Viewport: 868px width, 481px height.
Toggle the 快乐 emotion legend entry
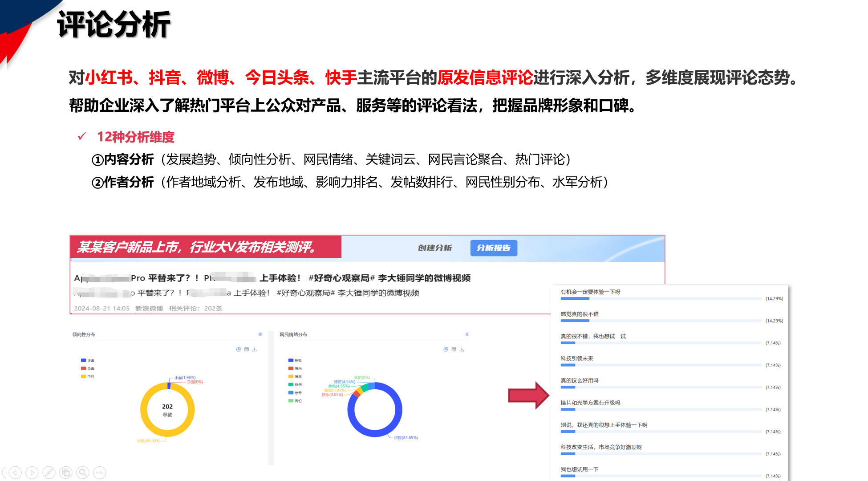point(295,368)
